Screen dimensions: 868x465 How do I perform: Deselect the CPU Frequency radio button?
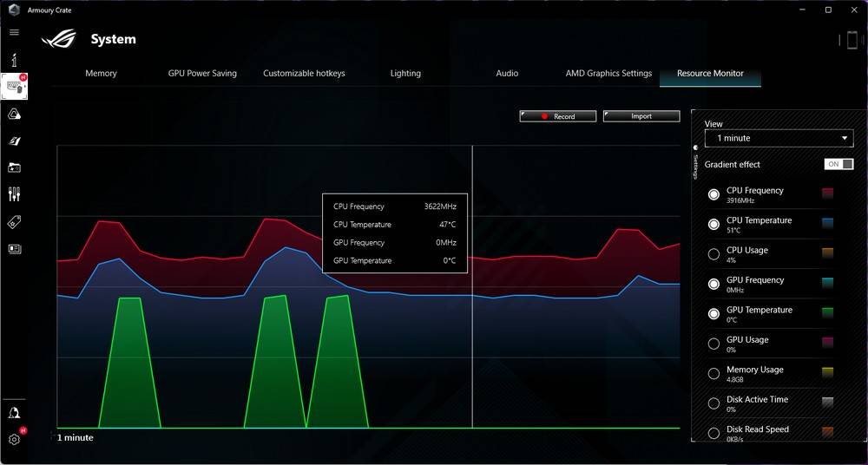714,194
